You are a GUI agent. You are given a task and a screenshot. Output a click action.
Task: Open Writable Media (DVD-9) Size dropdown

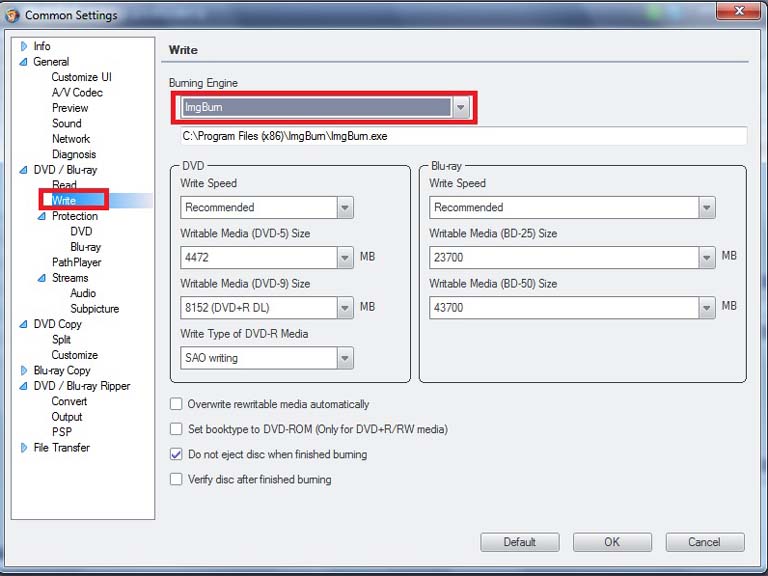345,308
